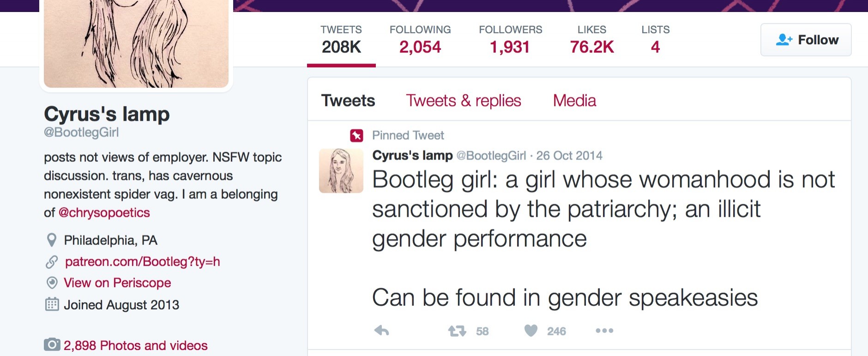Click the location pin icon by Philadelphia
This screenshot has width=868, height=356.
[x=52, y=240]
